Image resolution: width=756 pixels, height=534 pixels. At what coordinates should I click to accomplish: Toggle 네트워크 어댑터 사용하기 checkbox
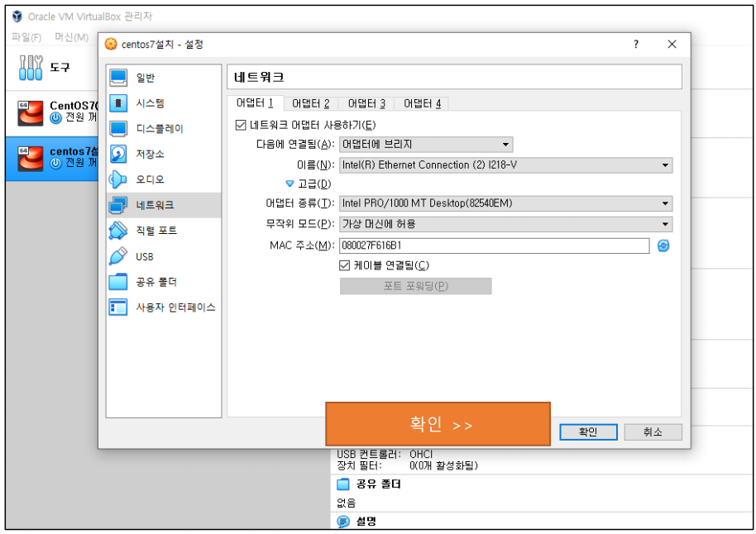[241, 126]
